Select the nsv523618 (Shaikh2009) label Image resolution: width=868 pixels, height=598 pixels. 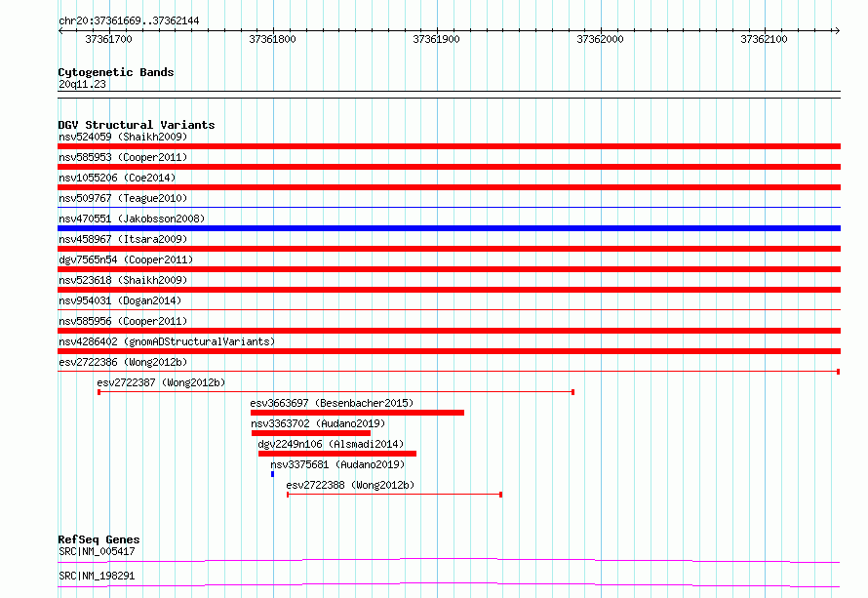click(123, 280)
